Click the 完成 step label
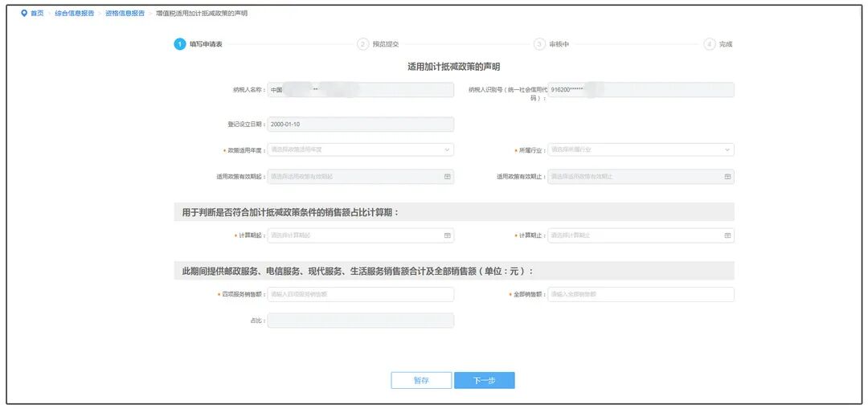The image size is (868, 409). click(726, 44)
